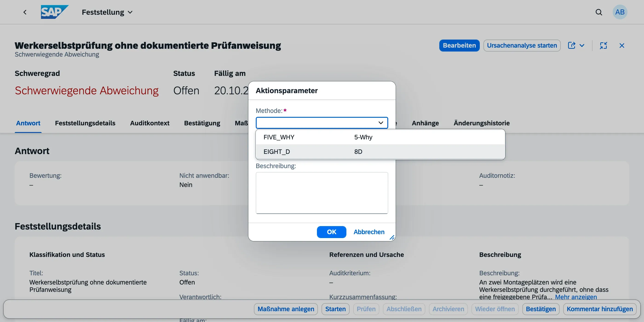
Task: Click the Bearbeiten button
Action: click(x=459, y=46)
